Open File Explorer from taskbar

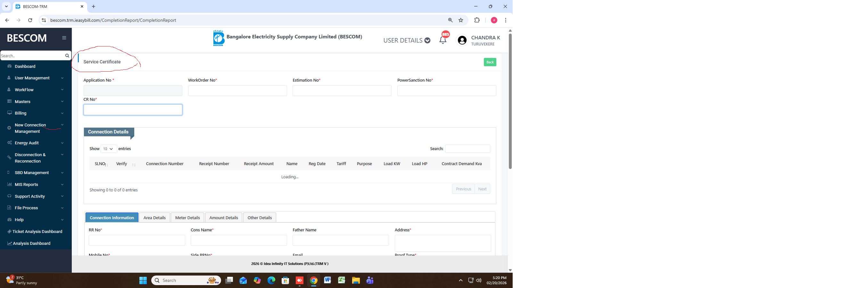pos(356,280)
